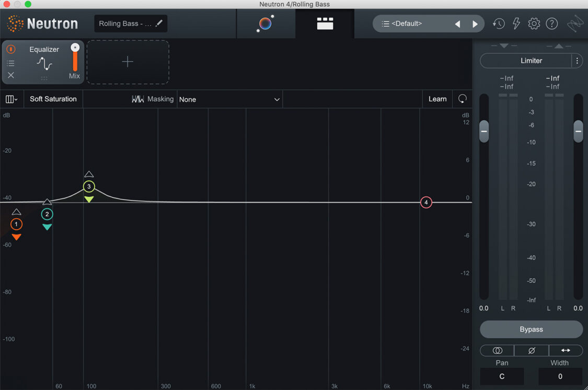Select EQ band node 3
Image resolution: width=588 pixels, height=390 pixels.
tap(89, 186)
